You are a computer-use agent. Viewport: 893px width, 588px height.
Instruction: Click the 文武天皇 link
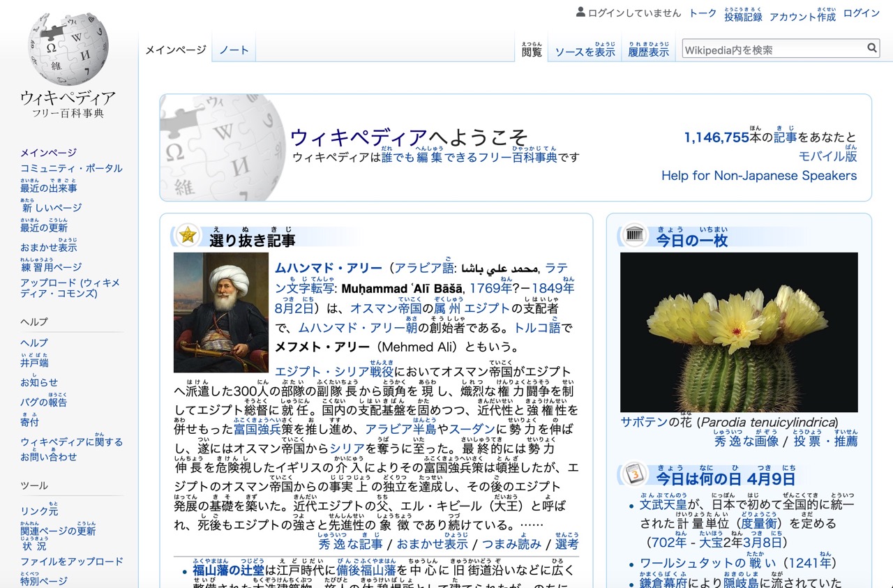(663, 502)
